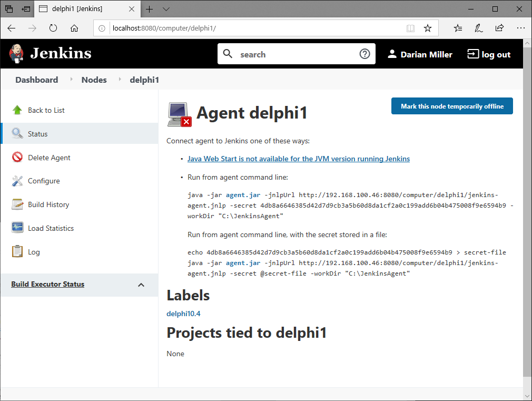Open the search help question mark
Image resolution: width=532 pixels, height=401 pixels.
[365, 54]
